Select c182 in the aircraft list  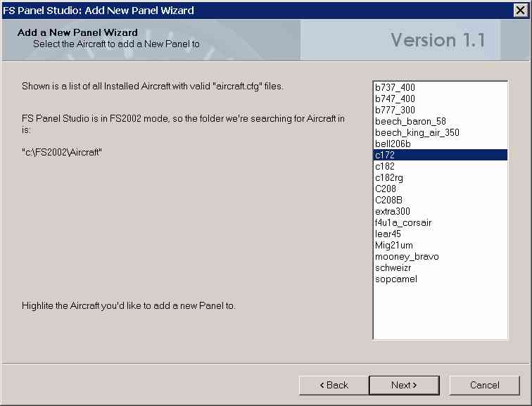point(440,166)
